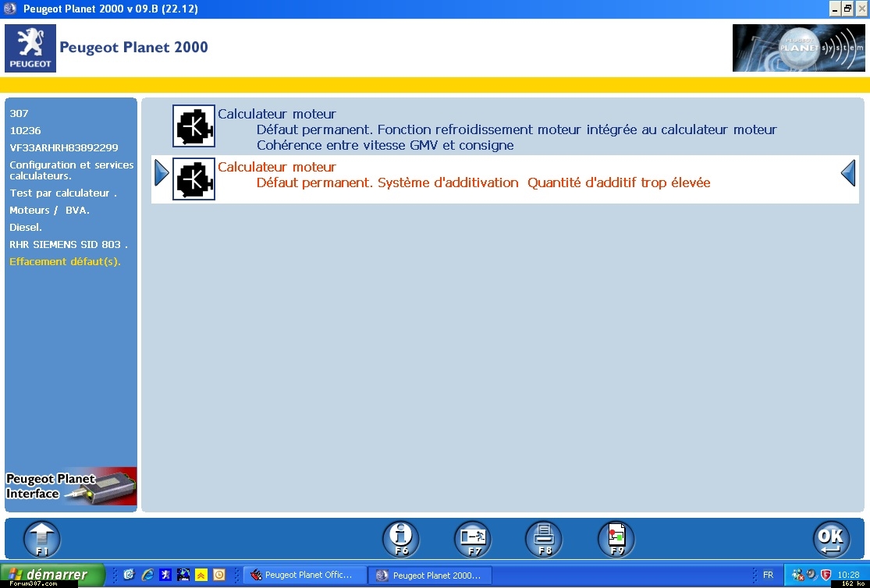Click the left-pointing arrow at row end
Image resolution: width=870 pixels, height=588 pixels.
pos(848,172)
